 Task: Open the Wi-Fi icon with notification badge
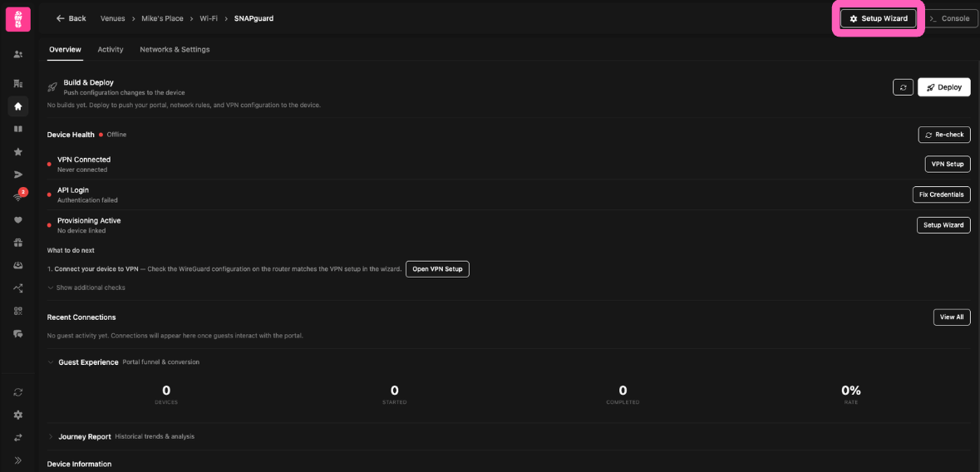click(17, 198)
